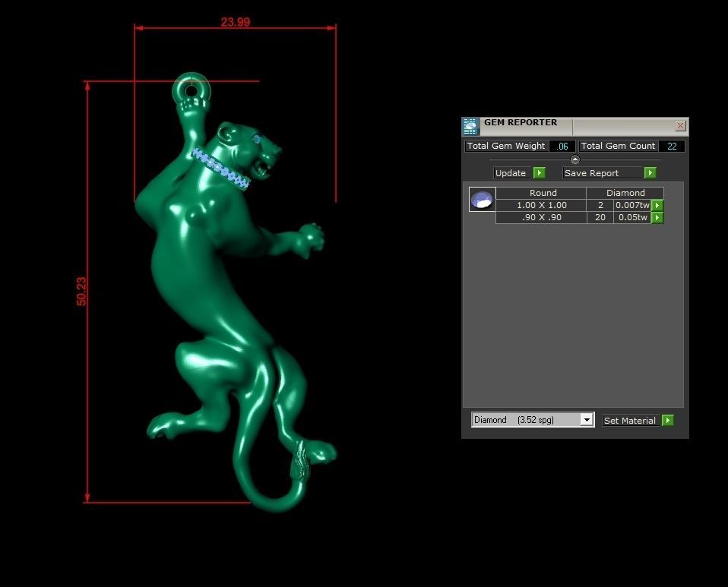Image resolution: width=728 pixels, height=587 pixels.
Task: Click the 23.99 width dimension label
Action: tap(236, 22)
